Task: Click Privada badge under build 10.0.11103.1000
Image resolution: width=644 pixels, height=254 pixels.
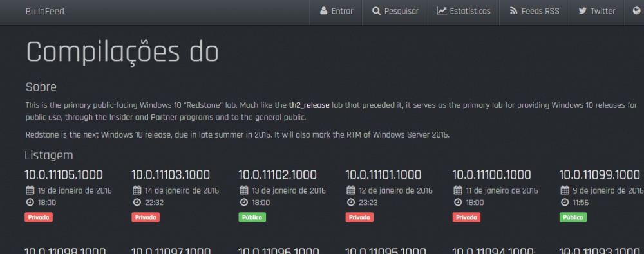Action: coord(146,217)
